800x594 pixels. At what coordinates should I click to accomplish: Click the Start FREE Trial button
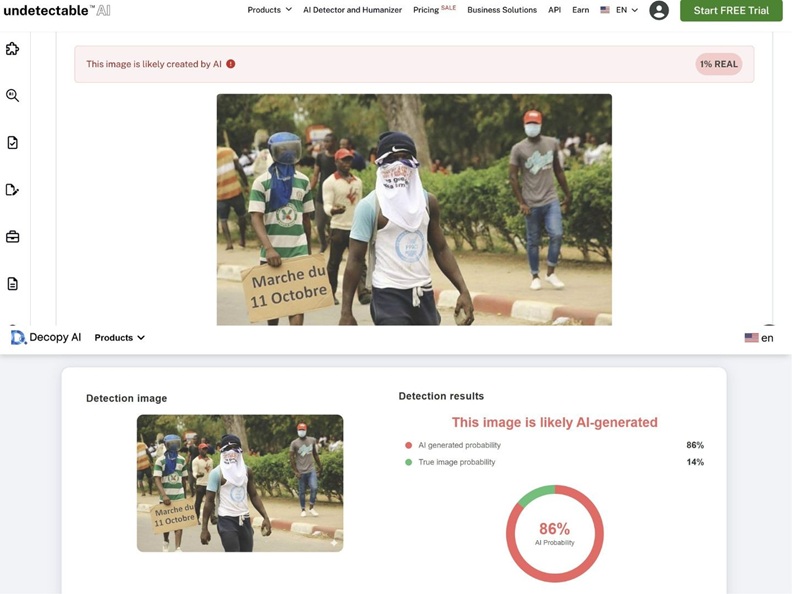coord(730,10)
